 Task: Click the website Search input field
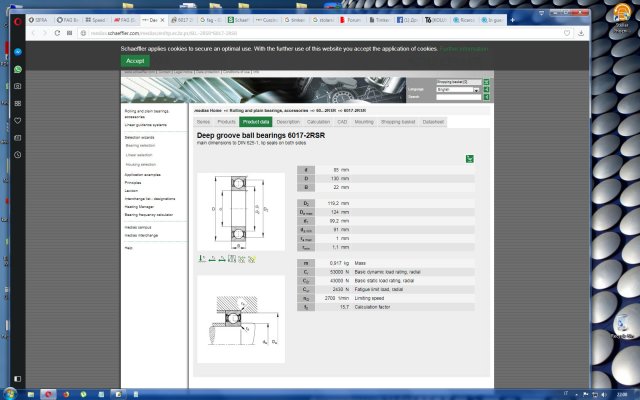[x=459, y=97]
